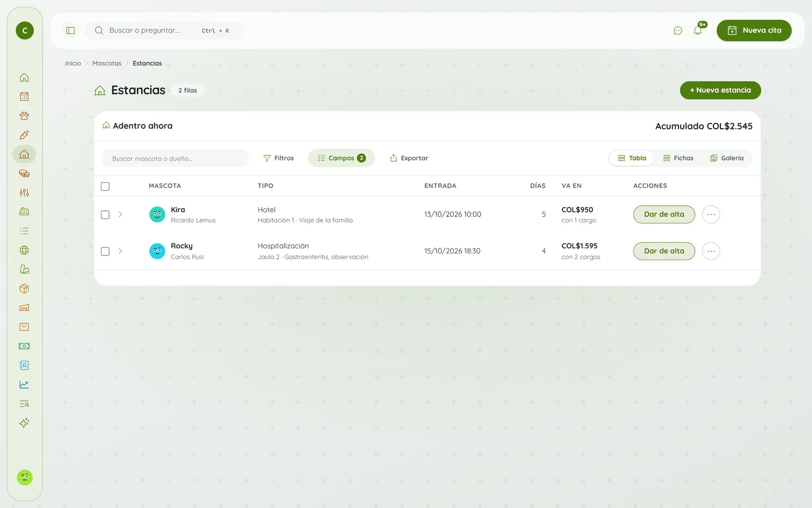Open the Filtros filter menu

tap(279, 158)
